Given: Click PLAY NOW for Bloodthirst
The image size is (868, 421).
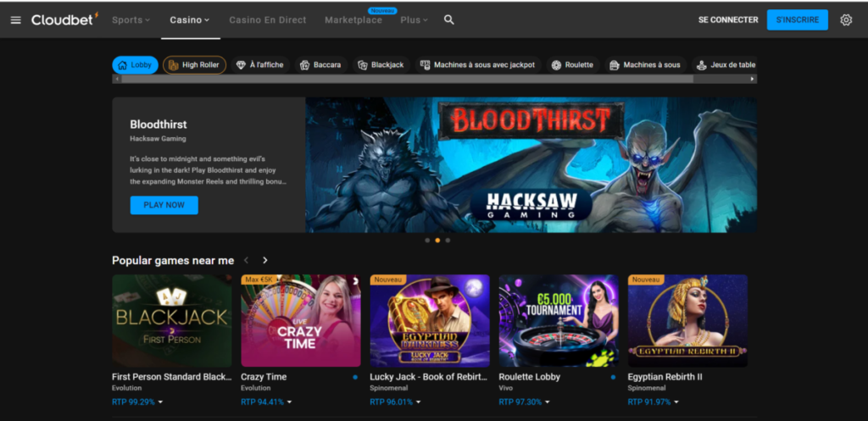Looking at the screenshot, I should pyautogui.click(x=164, y=205).
